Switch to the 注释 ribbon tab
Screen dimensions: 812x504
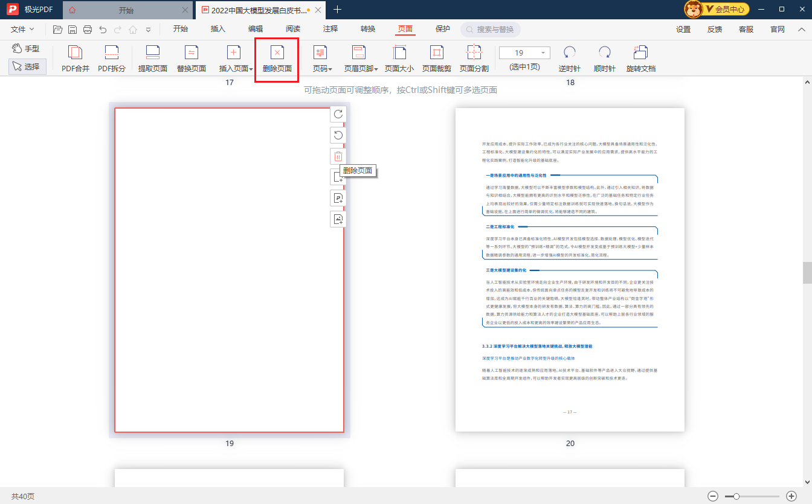click(330, 29)
